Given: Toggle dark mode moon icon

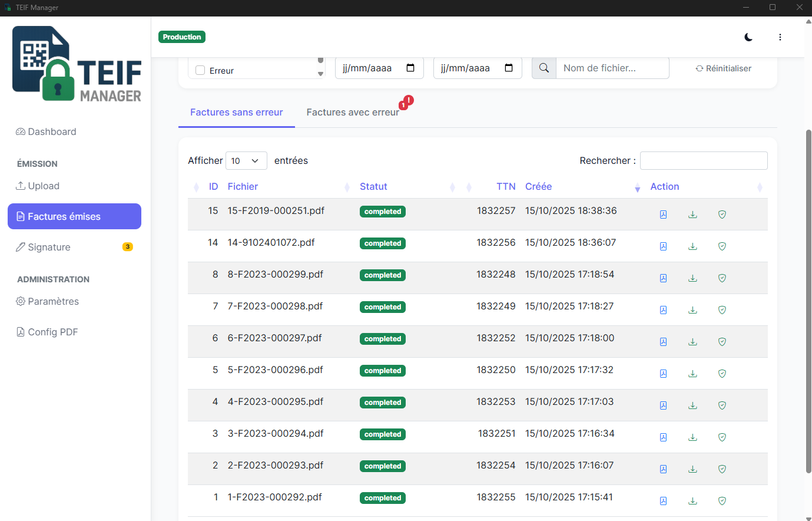Looking at the screenshot, I should tap(748, 37).
